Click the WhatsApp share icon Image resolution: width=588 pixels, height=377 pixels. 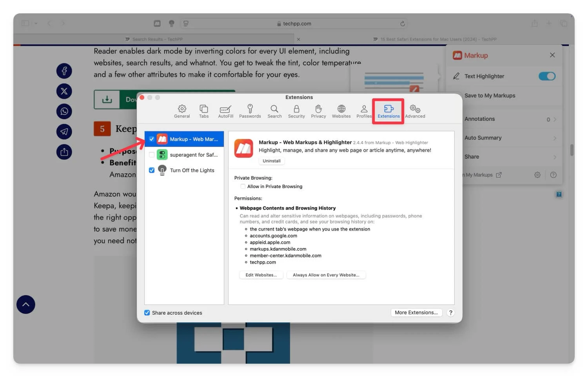coord(64,111)
